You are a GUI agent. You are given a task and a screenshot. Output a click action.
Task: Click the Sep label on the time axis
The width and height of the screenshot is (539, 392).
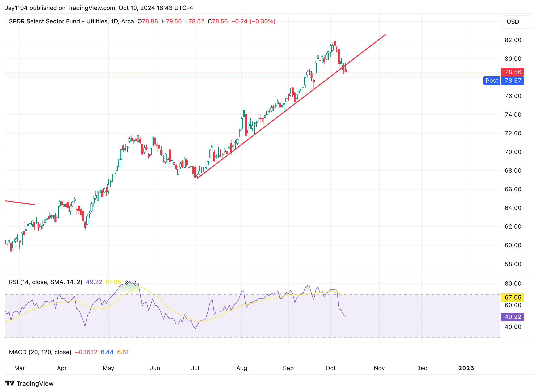288,368
